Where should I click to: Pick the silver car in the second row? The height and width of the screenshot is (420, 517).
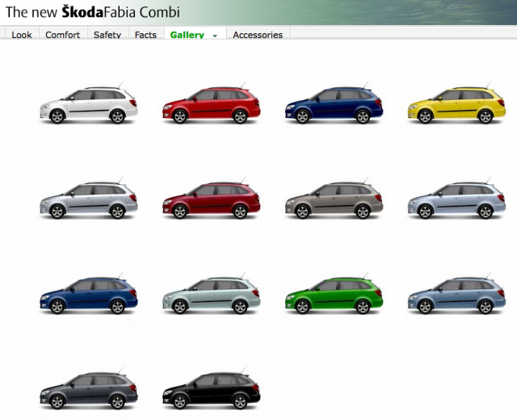click(88, 199)
